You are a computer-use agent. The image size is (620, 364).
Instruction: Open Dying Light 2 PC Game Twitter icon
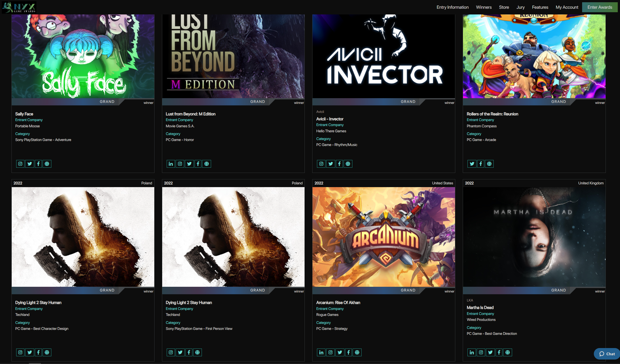click(30, 352)
